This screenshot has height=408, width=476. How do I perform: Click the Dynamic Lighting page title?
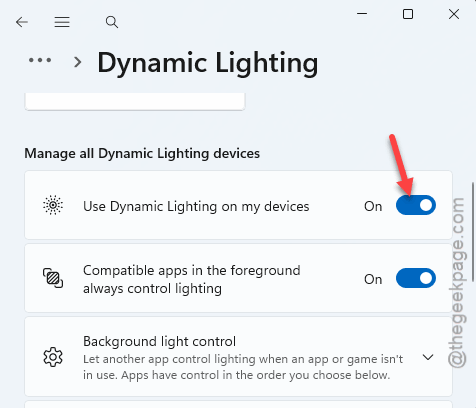point(208,63)
